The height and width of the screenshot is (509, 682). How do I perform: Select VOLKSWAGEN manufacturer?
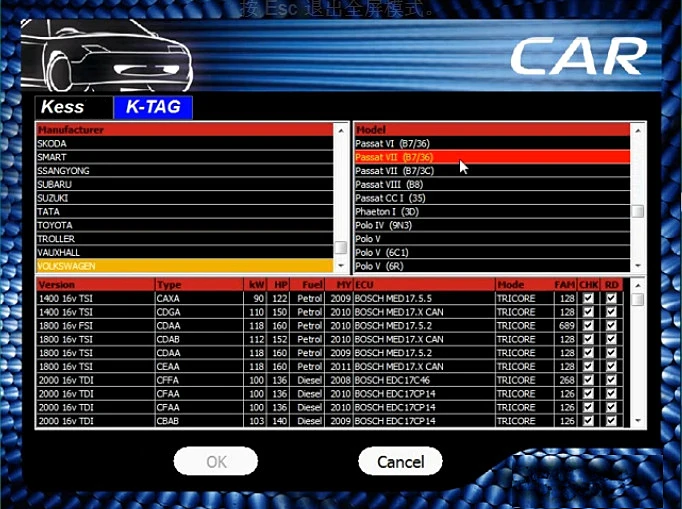185,266
